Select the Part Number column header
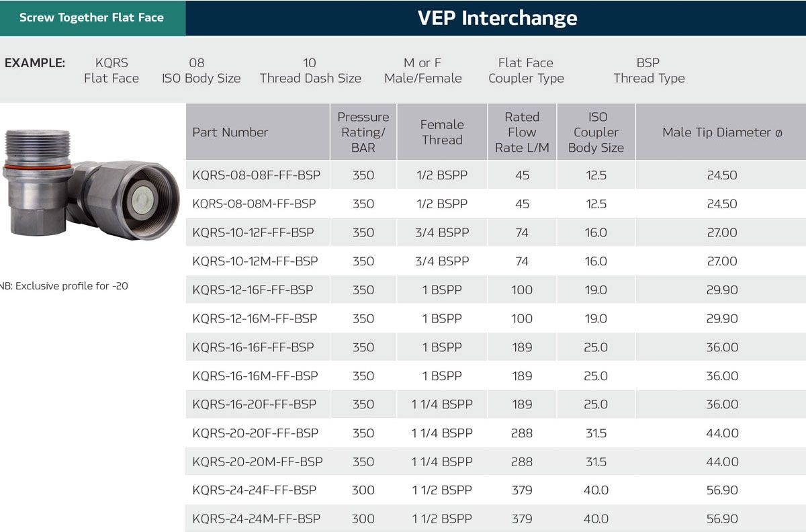 tap(230, 132)
